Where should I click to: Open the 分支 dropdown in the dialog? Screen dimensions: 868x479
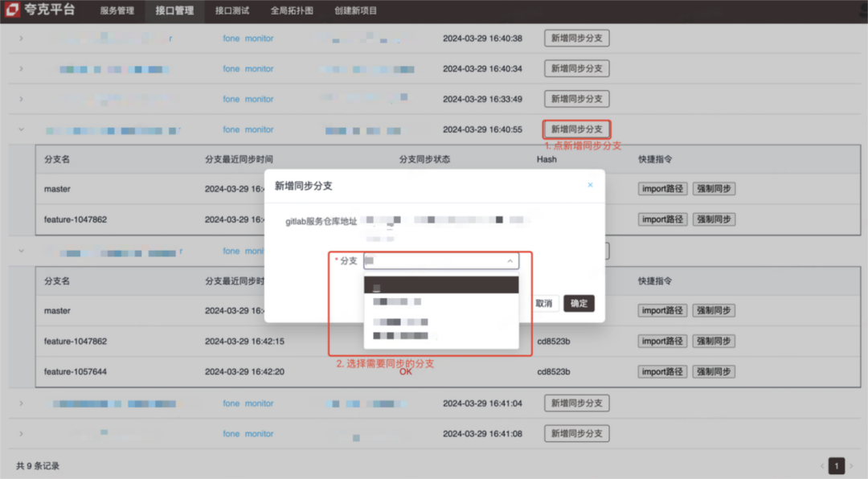(440, 261)
